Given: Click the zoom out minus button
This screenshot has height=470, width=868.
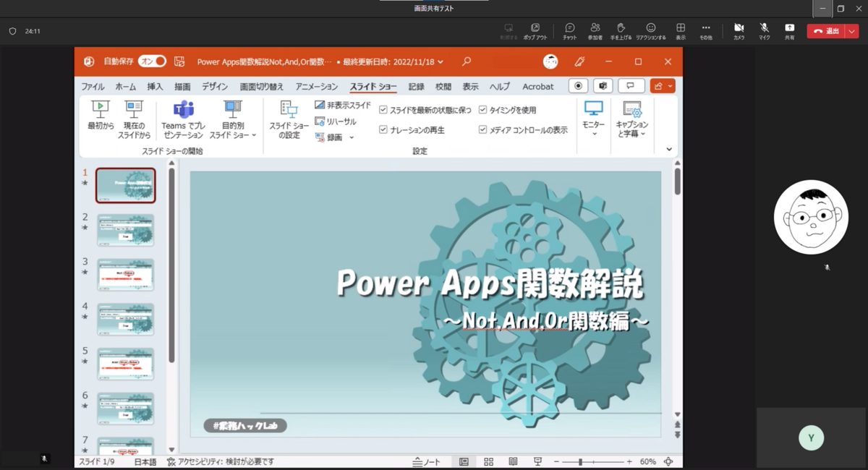Looking at the screenshot, I should coord(556,461).
